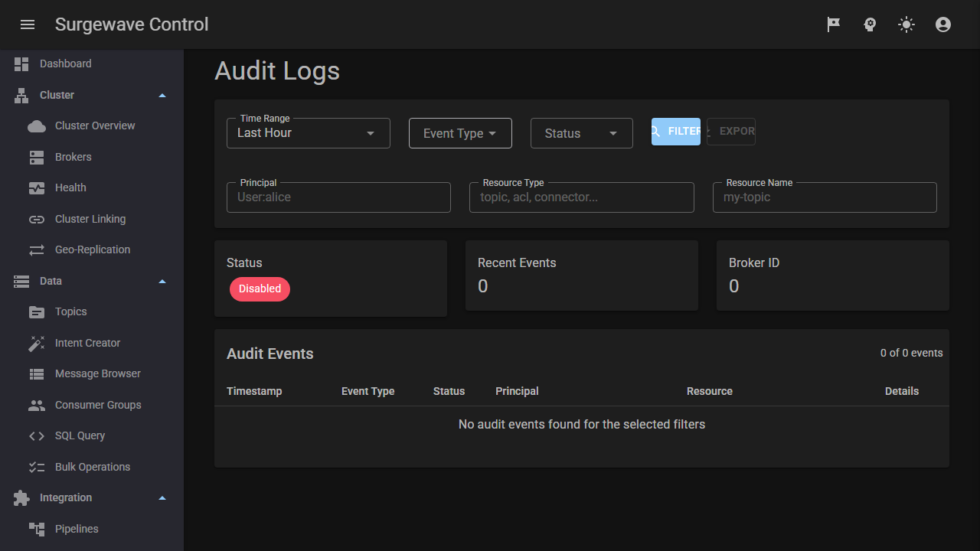Image resolution: width=980 pixels, height=551 pixels.
Task: Focus the Principal input field
Action: (x=338, y=197)
